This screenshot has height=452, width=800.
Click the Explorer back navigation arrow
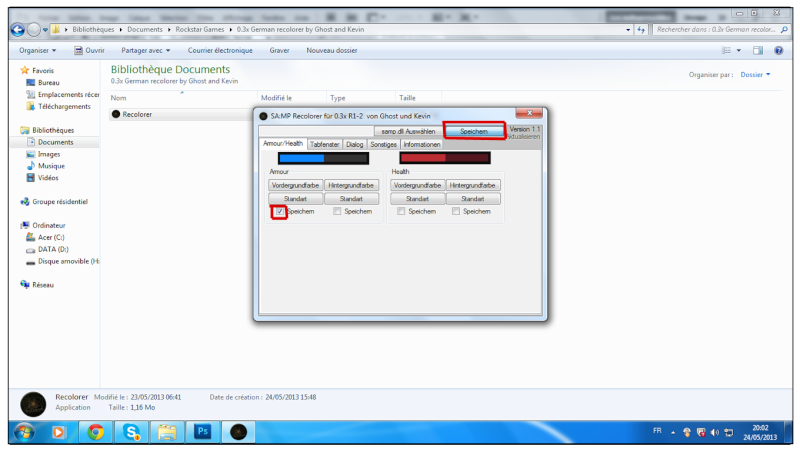(17, 30)
